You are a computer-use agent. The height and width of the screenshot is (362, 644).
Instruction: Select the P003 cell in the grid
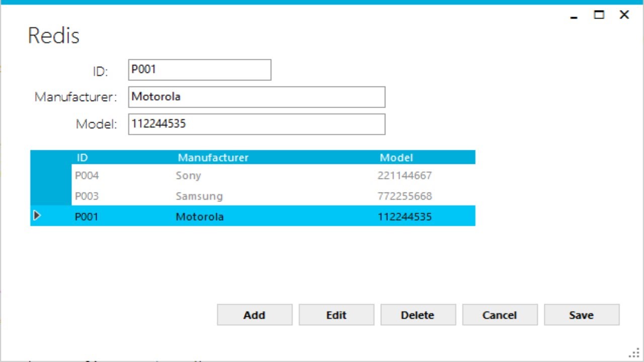click(122, 196)
